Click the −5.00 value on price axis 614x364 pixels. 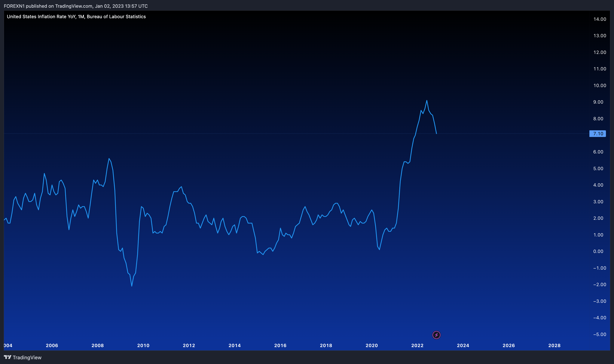pyautogui.click(x=600, y=334)
